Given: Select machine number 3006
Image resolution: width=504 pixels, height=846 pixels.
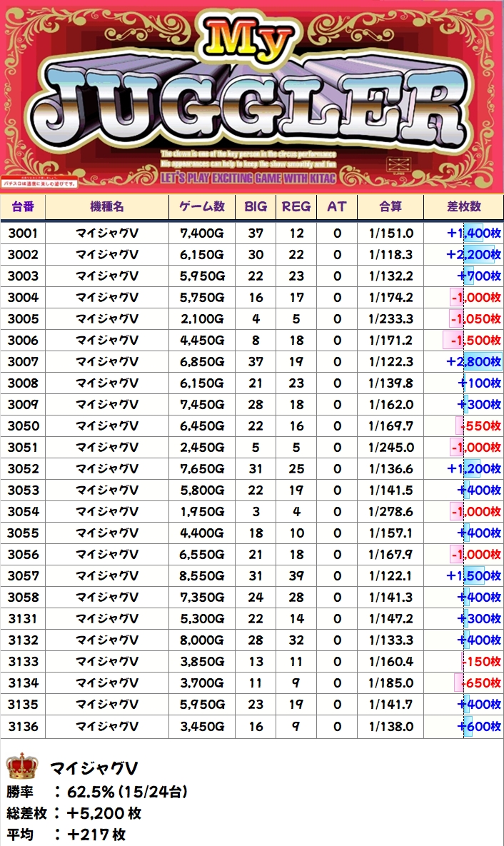Looking at the screenshot, I should 23,341.
